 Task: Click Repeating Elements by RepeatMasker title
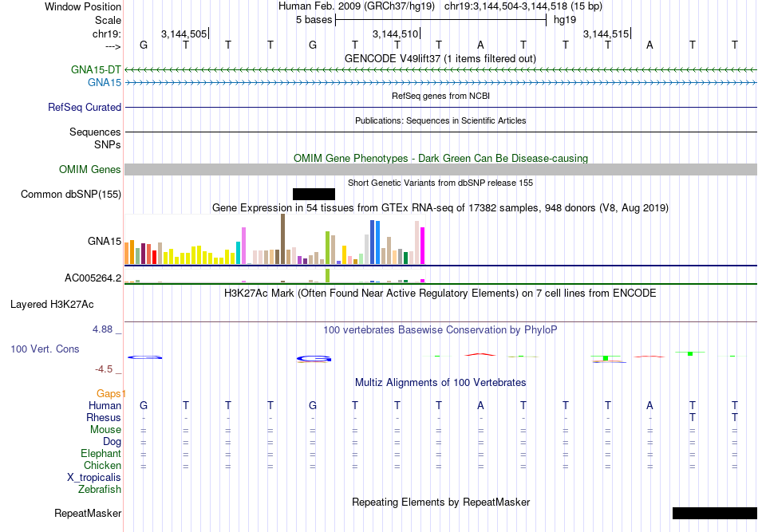(440, 502)
